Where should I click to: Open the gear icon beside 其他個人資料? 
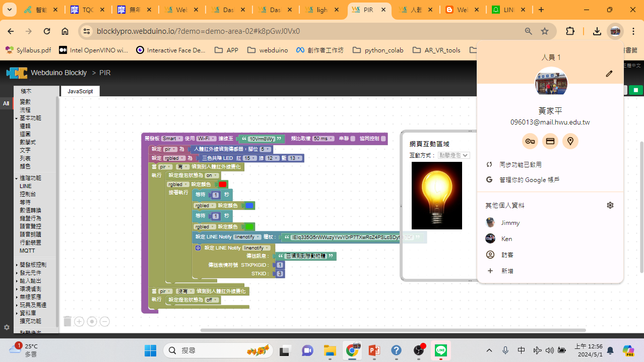(x=610, y=205)
